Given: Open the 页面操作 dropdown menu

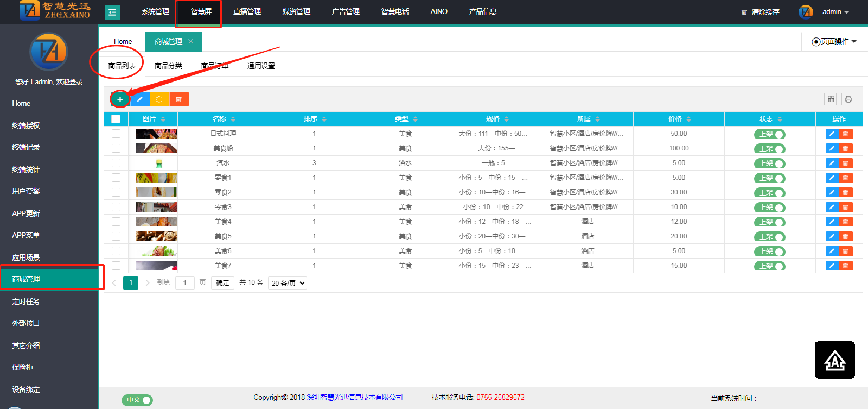Looking at the screenshot, I should click(x=834, y=41).
